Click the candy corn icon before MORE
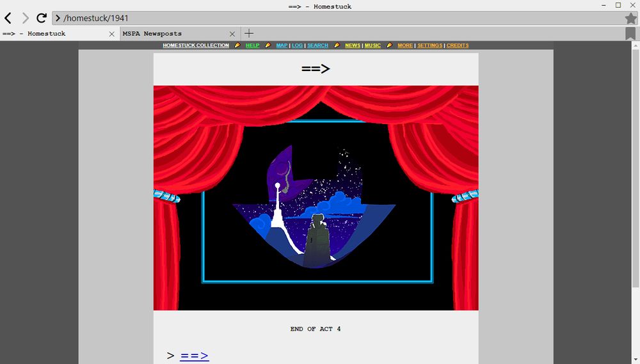The height and width of the screenshot is (364, 640). point(389,45)
